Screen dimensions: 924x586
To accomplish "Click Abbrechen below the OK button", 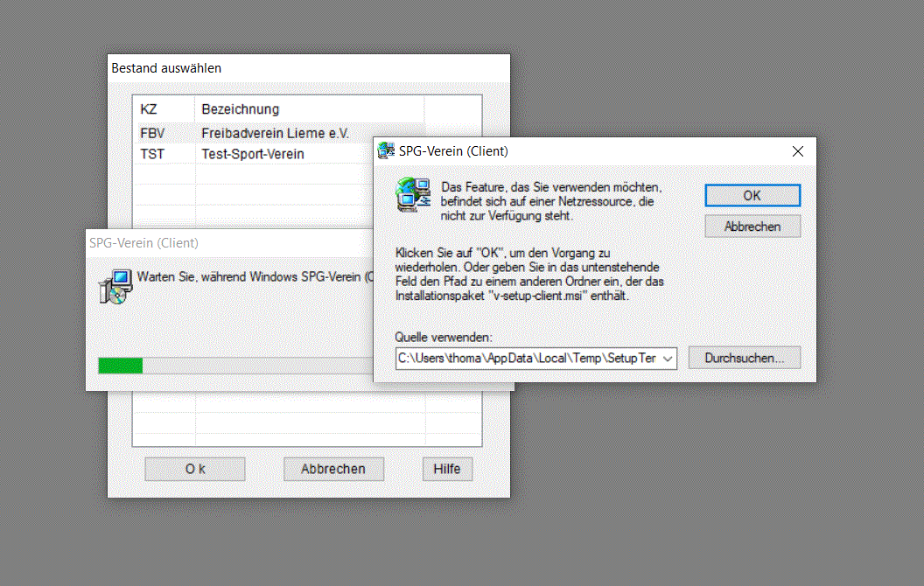I will coord(752,227).
